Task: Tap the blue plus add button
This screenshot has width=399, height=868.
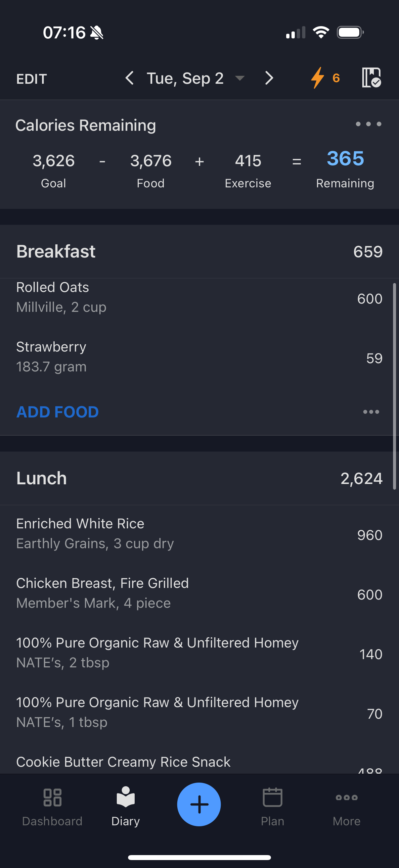Action: pos(199,804)
